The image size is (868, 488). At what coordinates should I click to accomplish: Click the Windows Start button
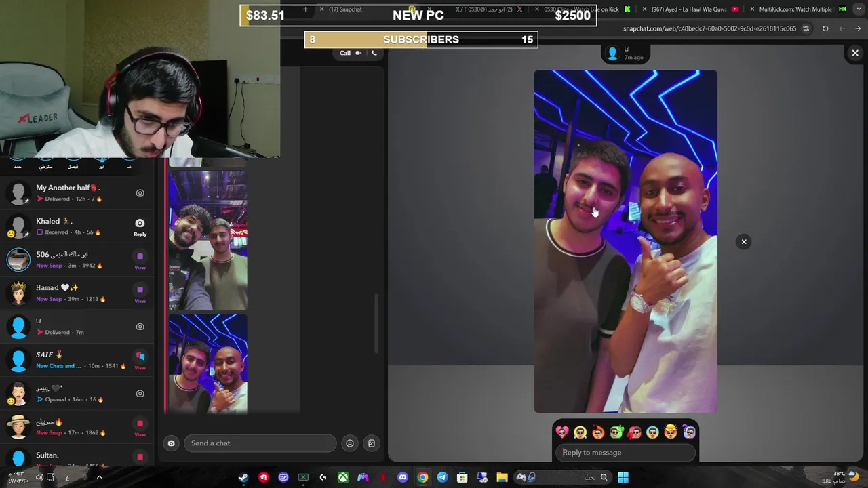click(x=623, y=477)
